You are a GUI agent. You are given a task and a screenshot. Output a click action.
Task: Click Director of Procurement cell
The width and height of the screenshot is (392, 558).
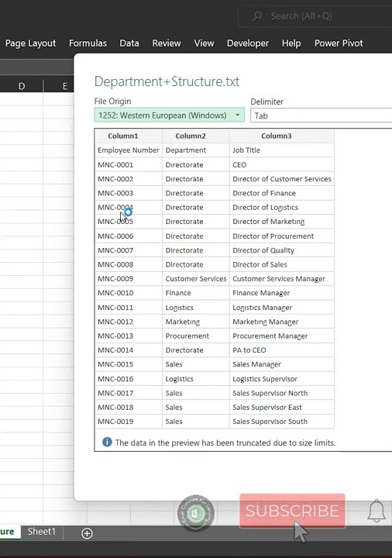tap(282, 236)
